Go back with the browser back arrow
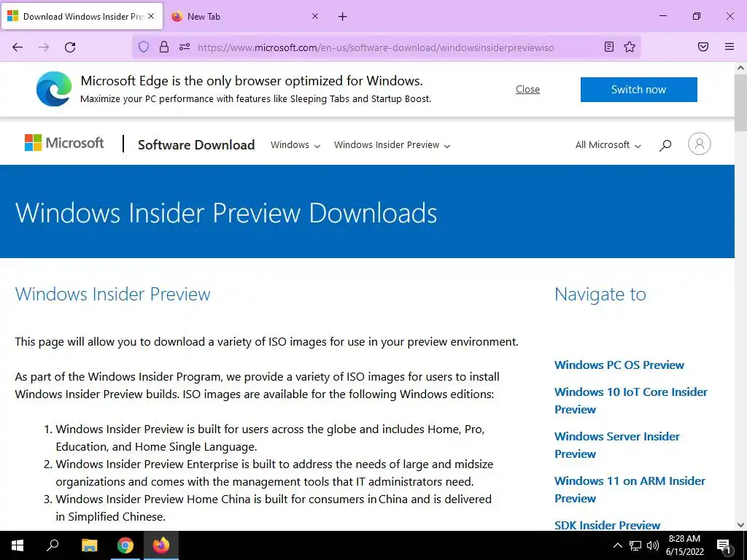Screen dimensions: 747x560 18,47
